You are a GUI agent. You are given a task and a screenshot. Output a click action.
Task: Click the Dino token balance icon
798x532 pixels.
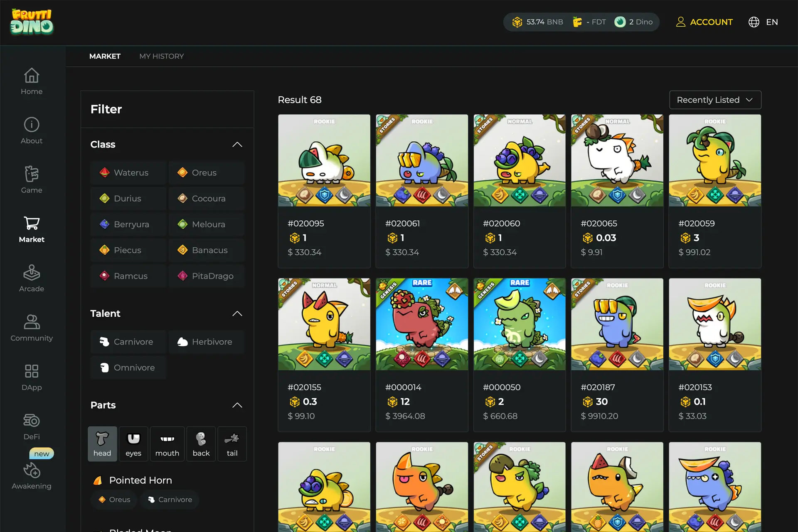point(620,22)
